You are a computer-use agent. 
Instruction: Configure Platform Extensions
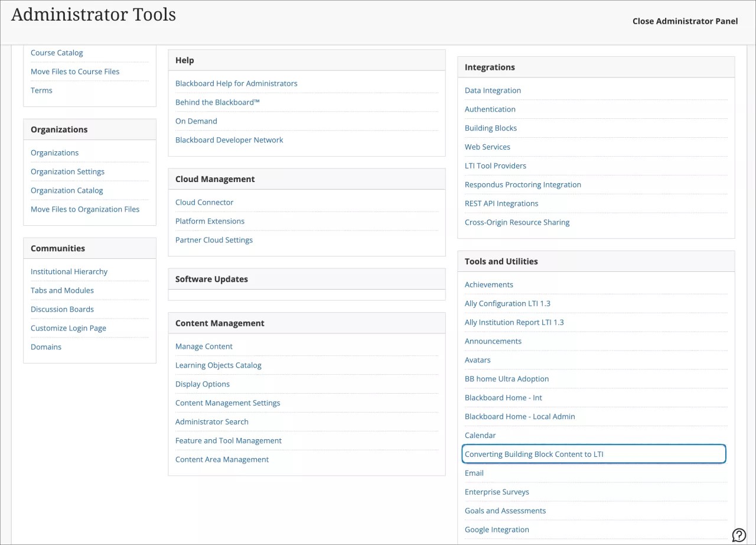(x=210, y=221)
